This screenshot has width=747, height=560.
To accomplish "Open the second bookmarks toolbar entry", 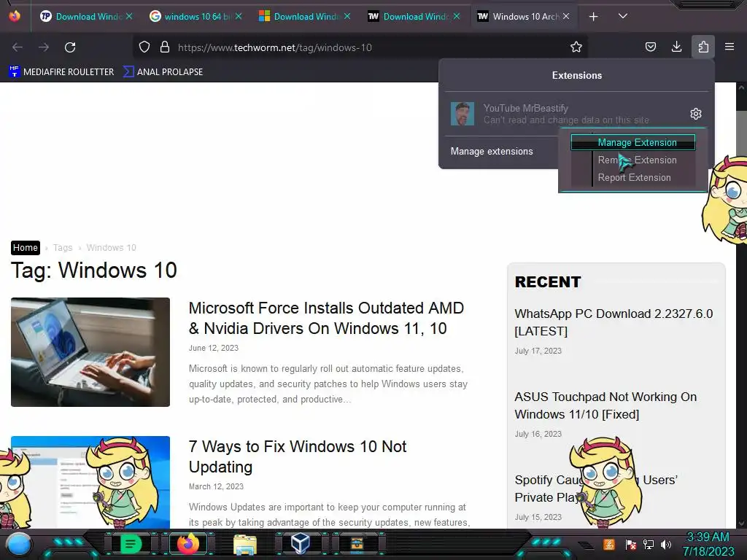I will [x=163, y=72].
